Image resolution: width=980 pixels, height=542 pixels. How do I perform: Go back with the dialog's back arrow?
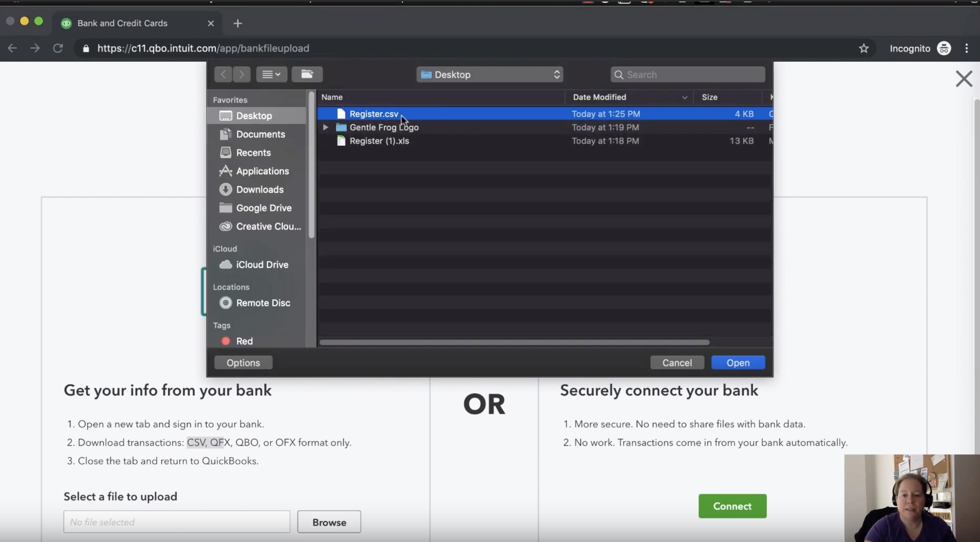(x=223, y=74)
